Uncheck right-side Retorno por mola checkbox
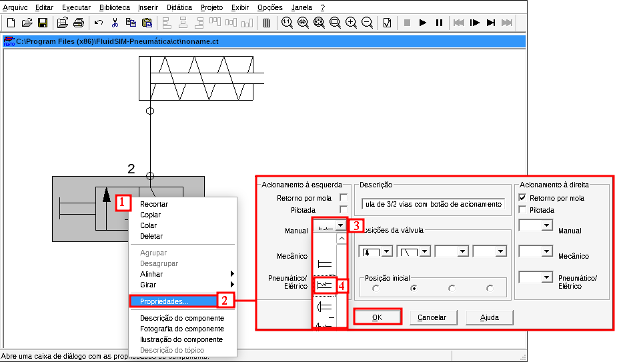The height and width of the screenshot is (364, 617). [522, 198]
